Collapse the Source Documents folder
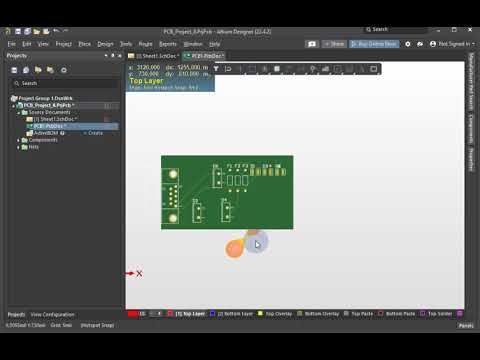 19,113
